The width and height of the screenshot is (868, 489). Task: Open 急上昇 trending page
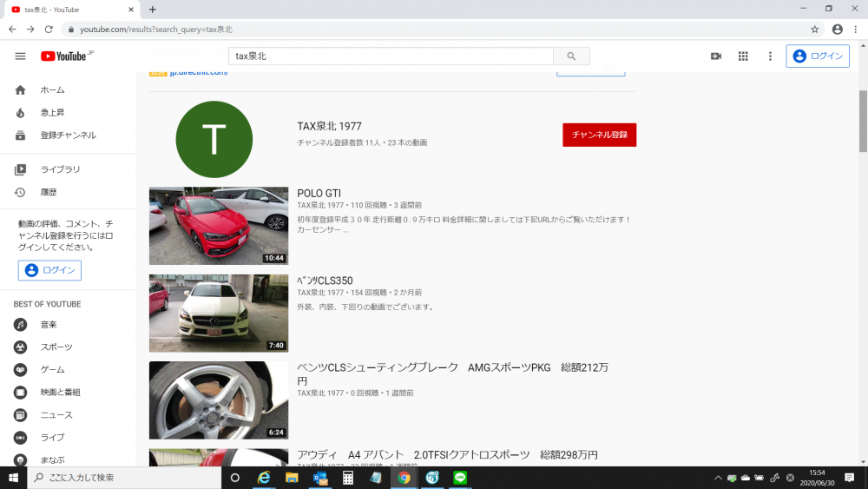click(x=52, y=113)
